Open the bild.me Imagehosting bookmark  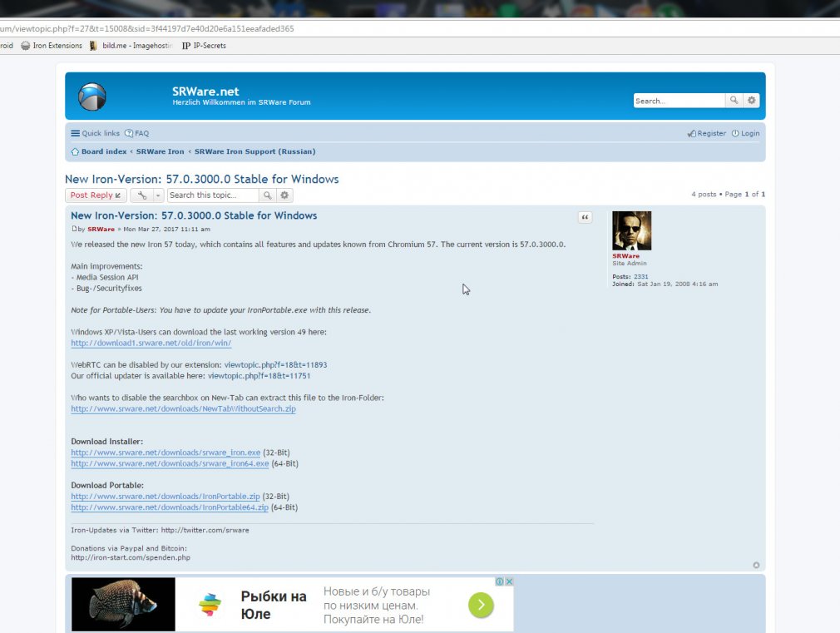click(131, 46)
